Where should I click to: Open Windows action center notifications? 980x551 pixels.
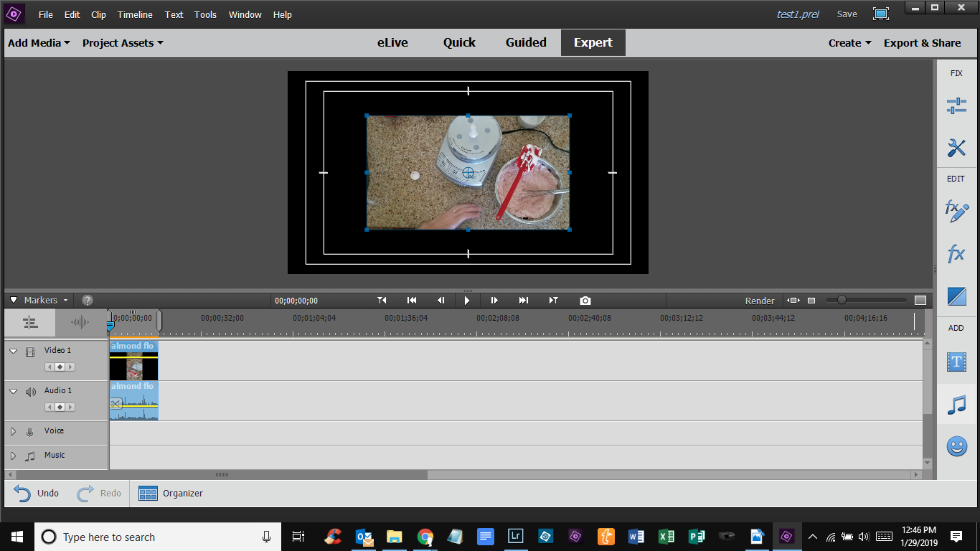(x=956, y=537)
